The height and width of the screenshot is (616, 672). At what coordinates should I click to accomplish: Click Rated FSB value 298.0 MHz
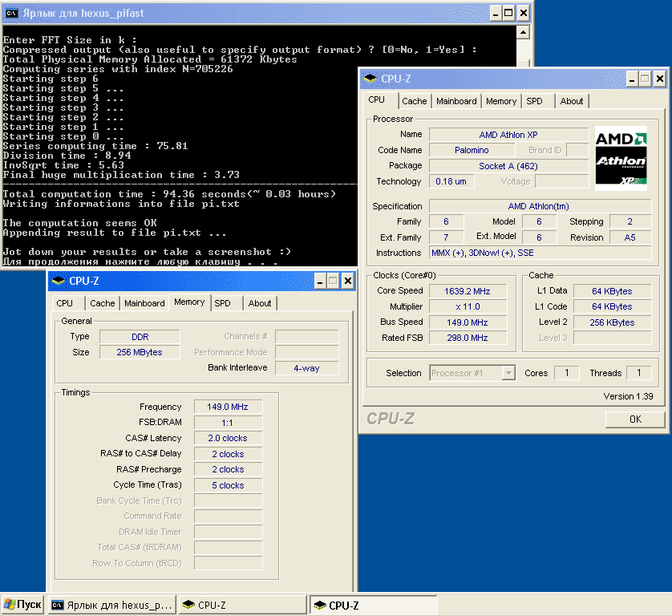click(x=468, y=338)
